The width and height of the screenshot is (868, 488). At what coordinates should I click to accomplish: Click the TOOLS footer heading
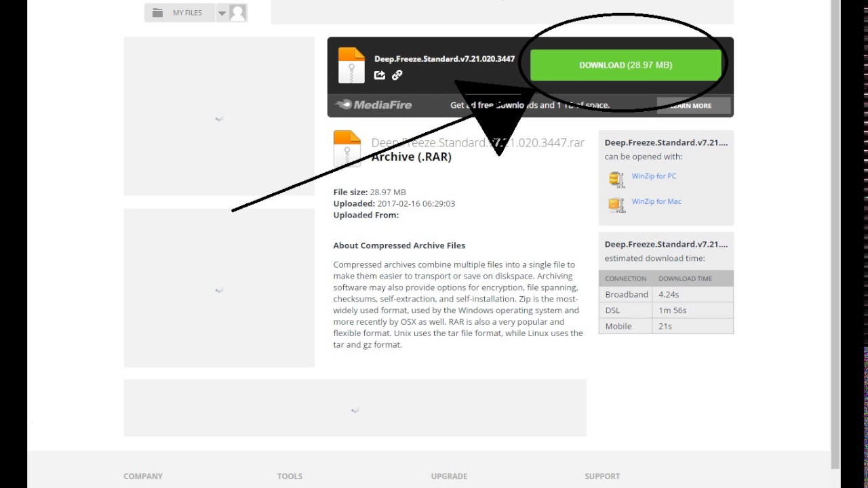(x=290, y=476)
